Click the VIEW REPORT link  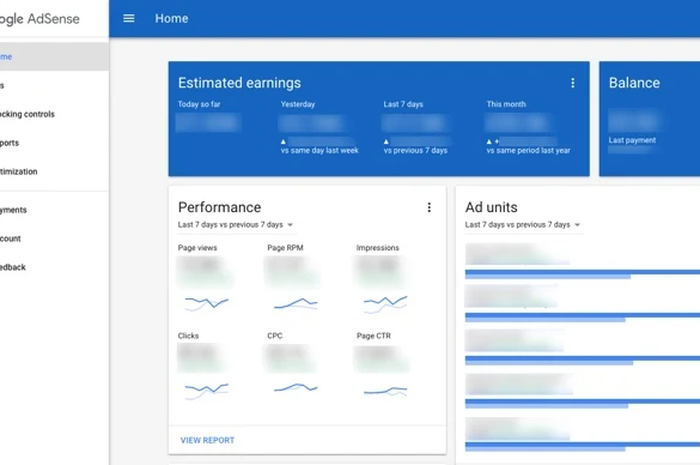tap(207, 440)
